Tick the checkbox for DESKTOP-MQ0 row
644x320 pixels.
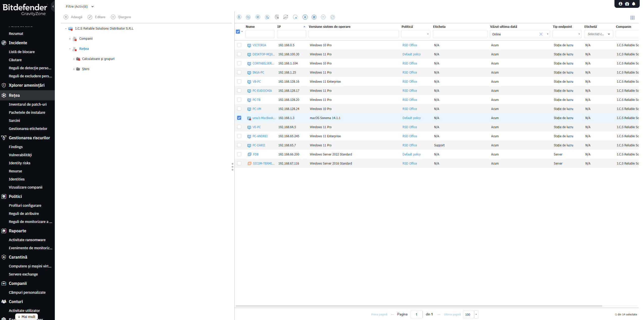point(239,54)
